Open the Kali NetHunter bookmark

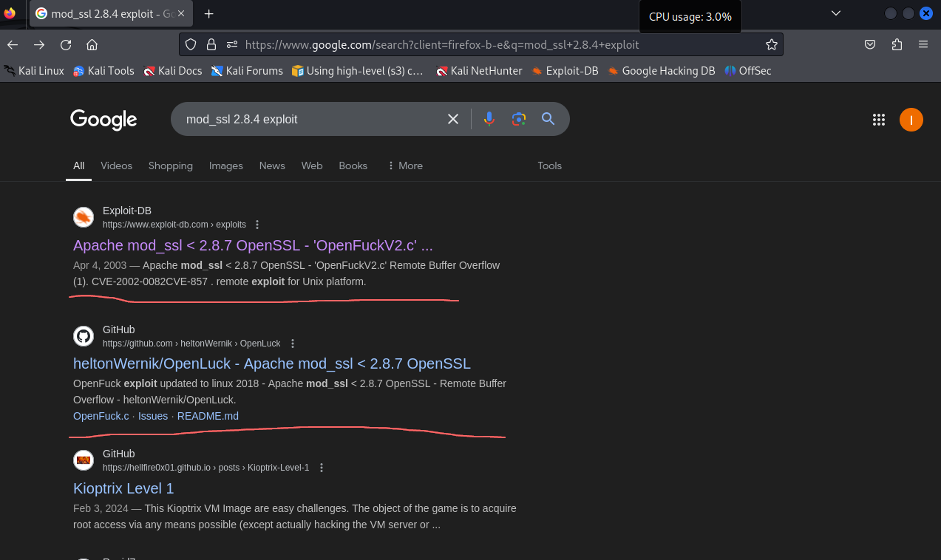[479, 71]
